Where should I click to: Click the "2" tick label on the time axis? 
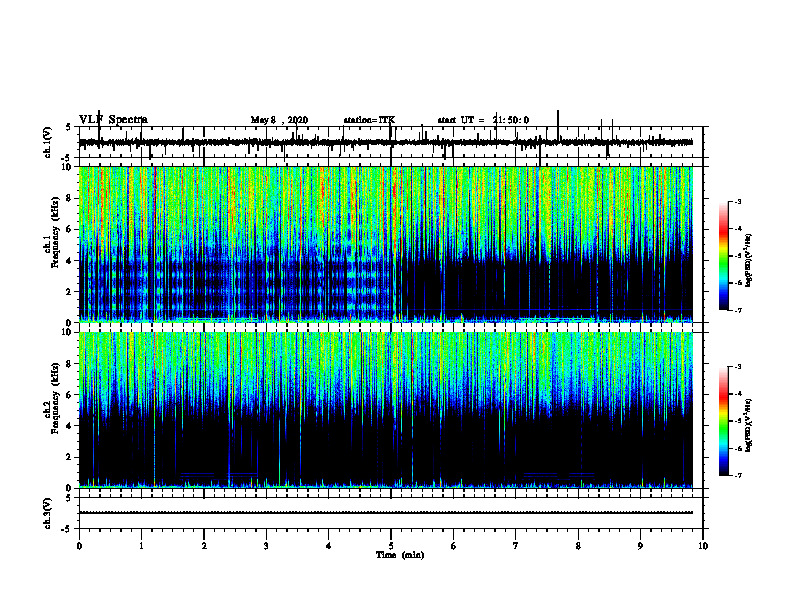[x=204, y=546]
